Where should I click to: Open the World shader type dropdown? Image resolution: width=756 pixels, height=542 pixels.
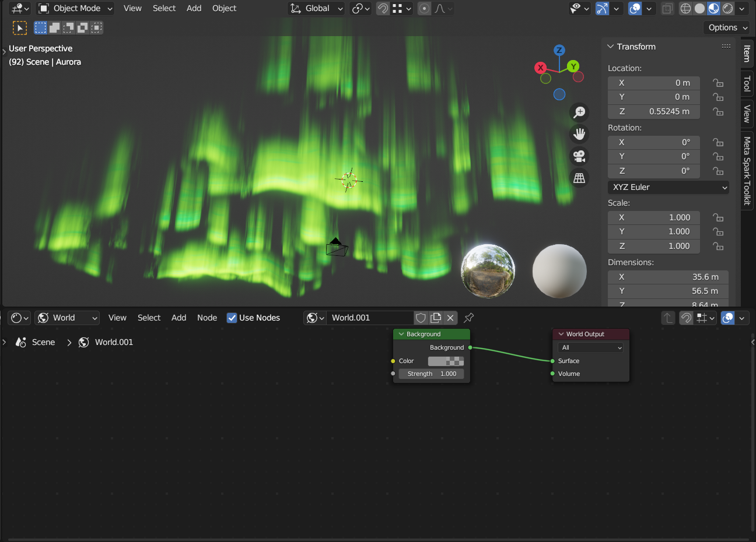[67, 318]
